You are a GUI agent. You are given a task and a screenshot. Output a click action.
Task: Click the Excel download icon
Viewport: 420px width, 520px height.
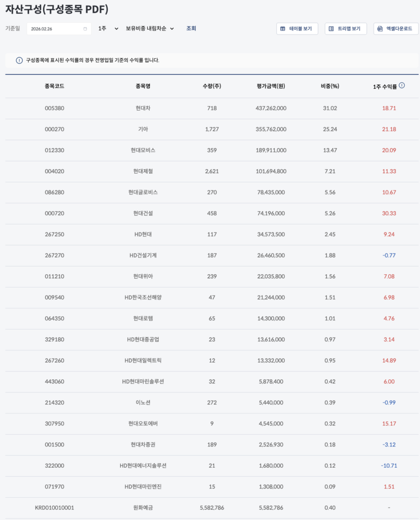[380, 29]
